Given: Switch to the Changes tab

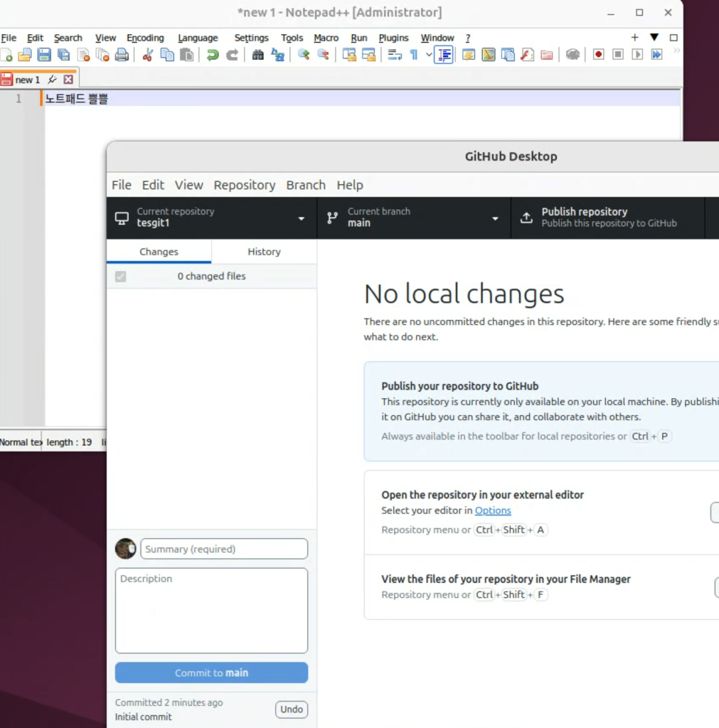Looking at the screenshot, I should tap(159, 252).
